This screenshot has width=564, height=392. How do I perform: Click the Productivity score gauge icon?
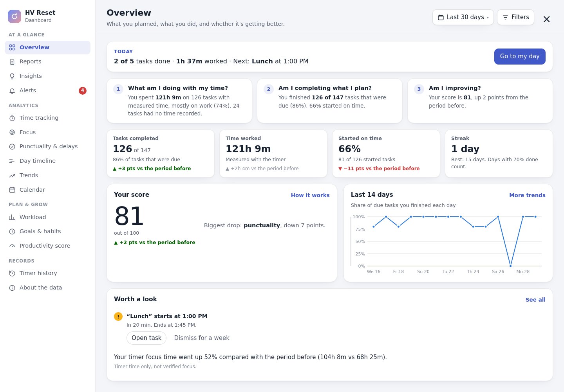coord(12,246)
